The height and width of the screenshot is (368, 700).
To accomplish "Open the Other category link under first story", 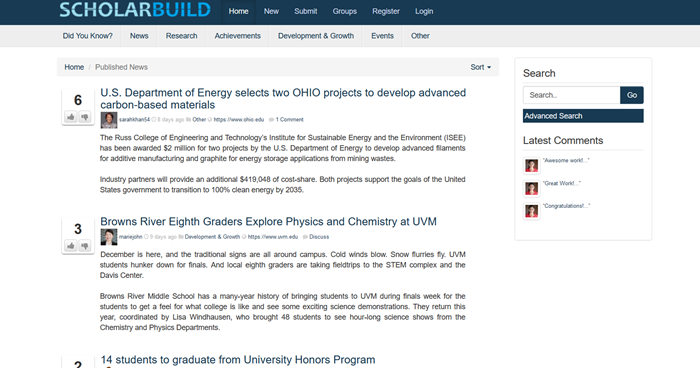I will coord(199,120).
